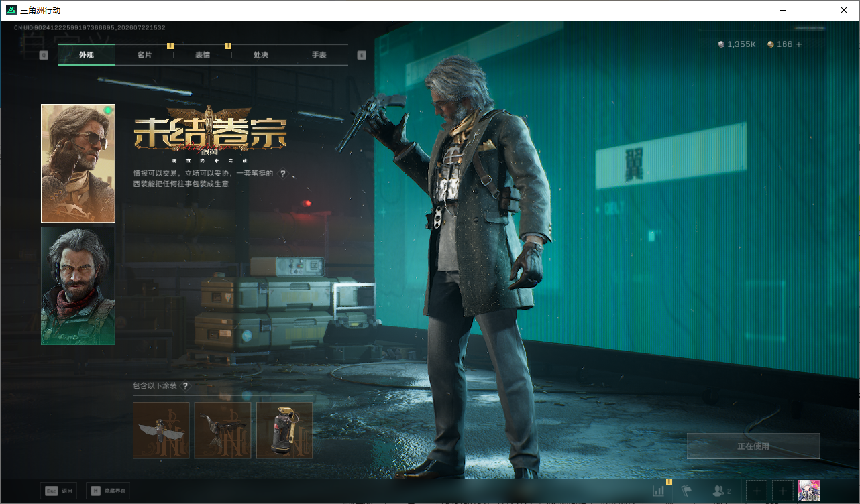Open the player avatar in bottom corner
The height and width of the screenshot is (504, 860).
809,491
